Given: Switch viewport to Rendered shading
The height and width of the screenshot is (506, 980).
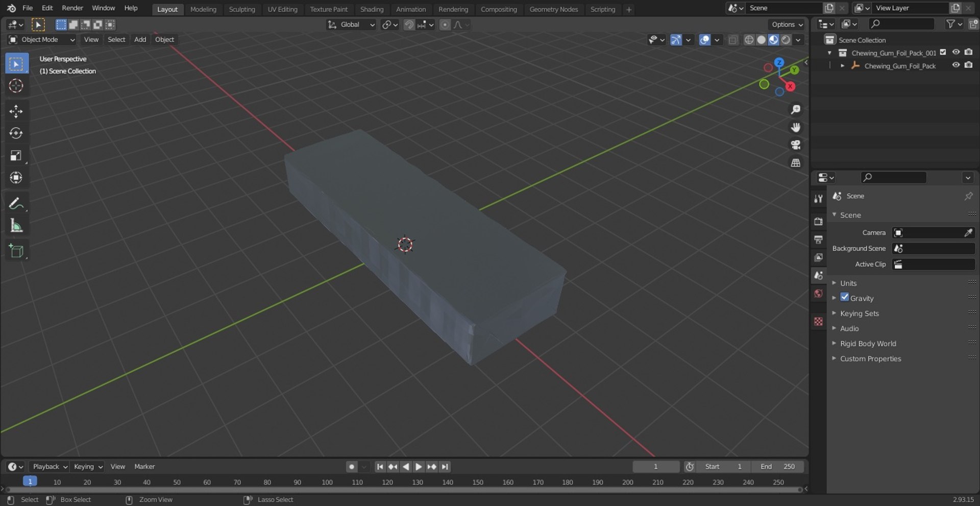Looking at the screenshot, I should (786, 40).
